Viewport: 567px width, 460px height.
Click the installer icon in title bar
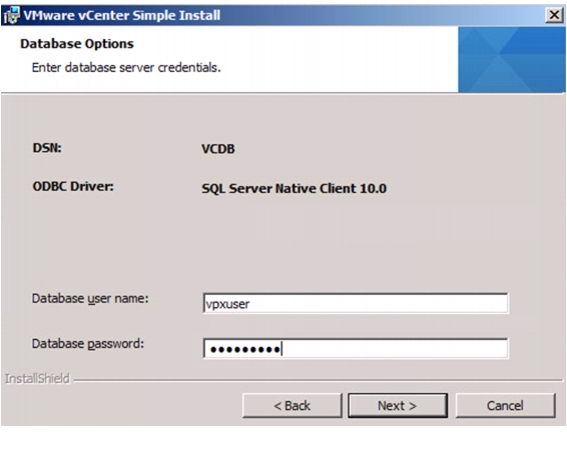[11, 15]
